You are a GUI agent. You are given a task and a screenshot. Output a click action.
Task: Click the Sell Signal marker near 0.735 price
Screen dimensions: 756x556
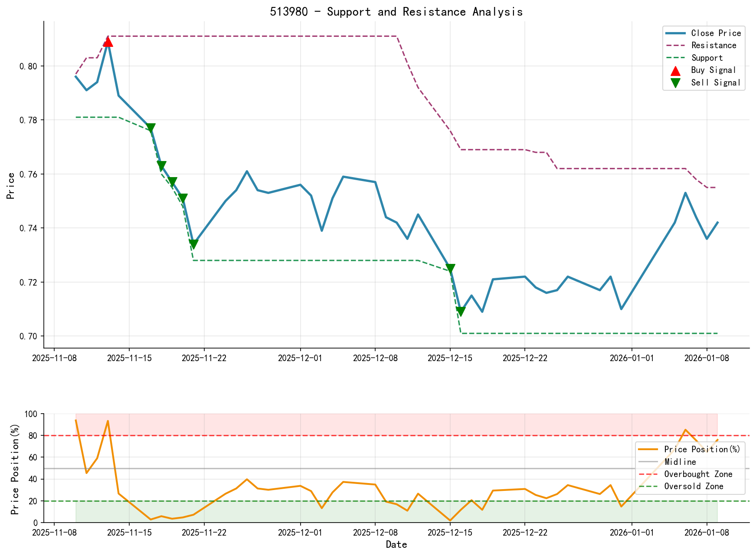(193, 244)
